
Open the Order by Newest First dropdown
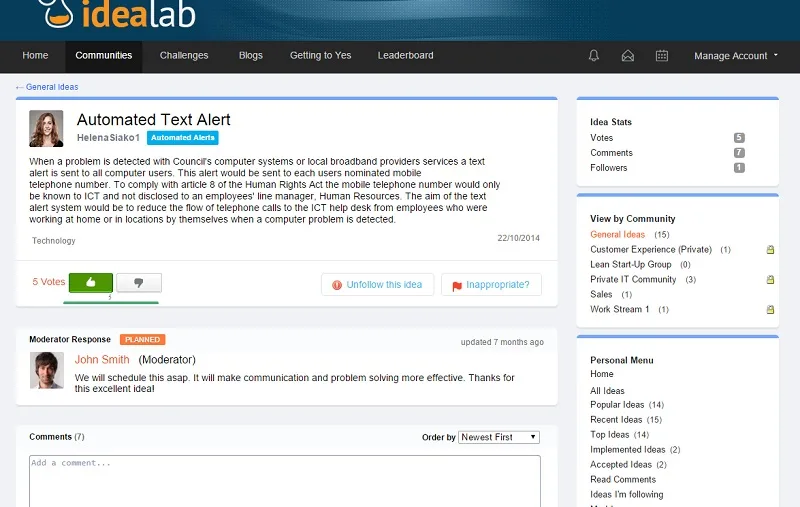coord(498,437)
